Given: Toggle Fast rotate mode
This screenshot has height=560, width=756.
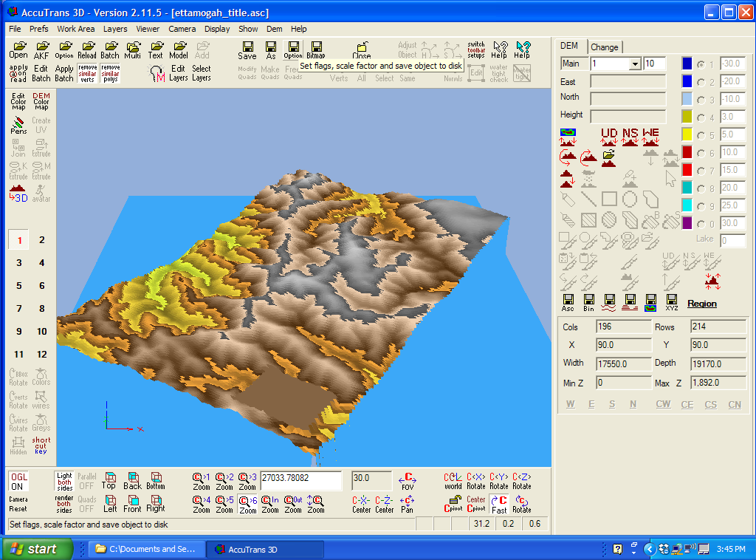Looking at the screenshot, I should [x=499, y=504].
